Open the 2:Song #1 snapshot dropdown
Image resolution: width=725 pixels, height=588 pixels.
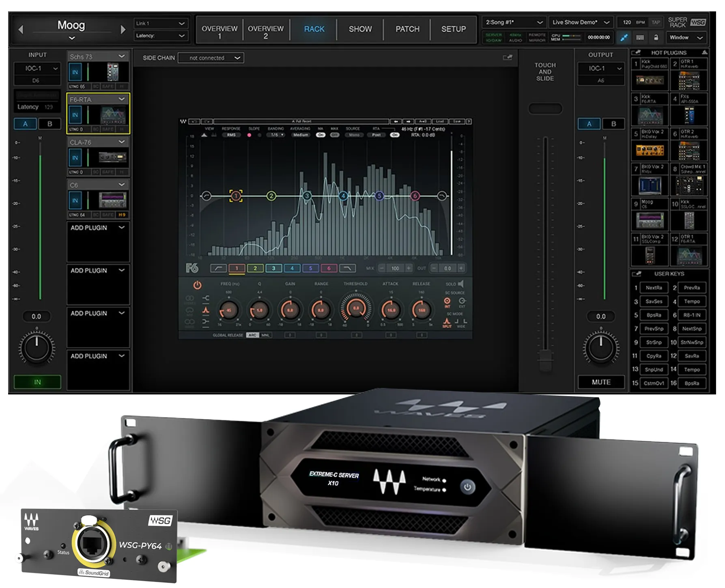(514, 22)
